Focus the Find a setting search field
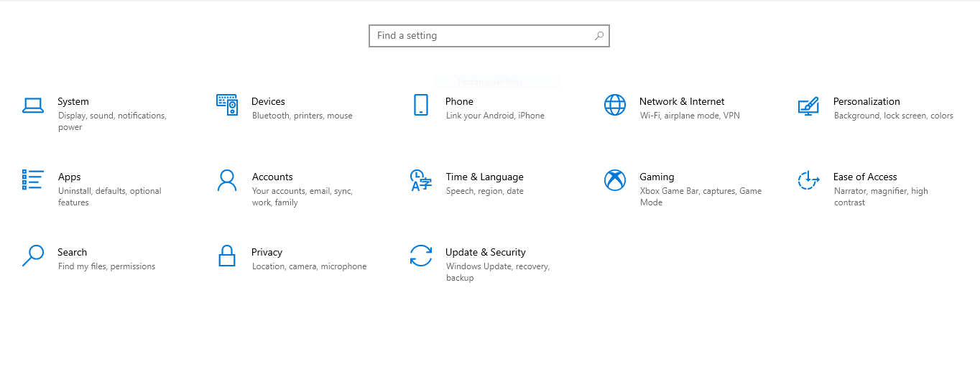This screenshot has width=980, height=392. pyautogui.click(x=489, y=36)
